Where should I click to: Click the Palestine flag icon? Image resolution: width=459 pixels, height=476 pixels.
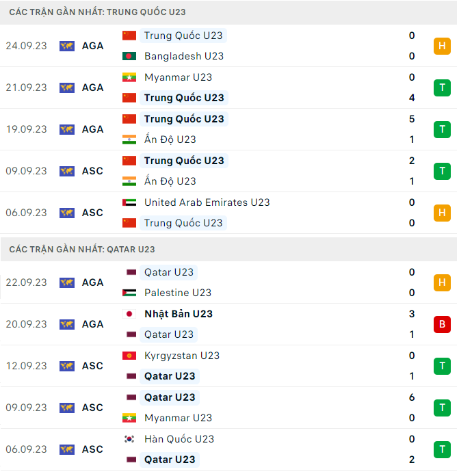[x=129, y=293]
